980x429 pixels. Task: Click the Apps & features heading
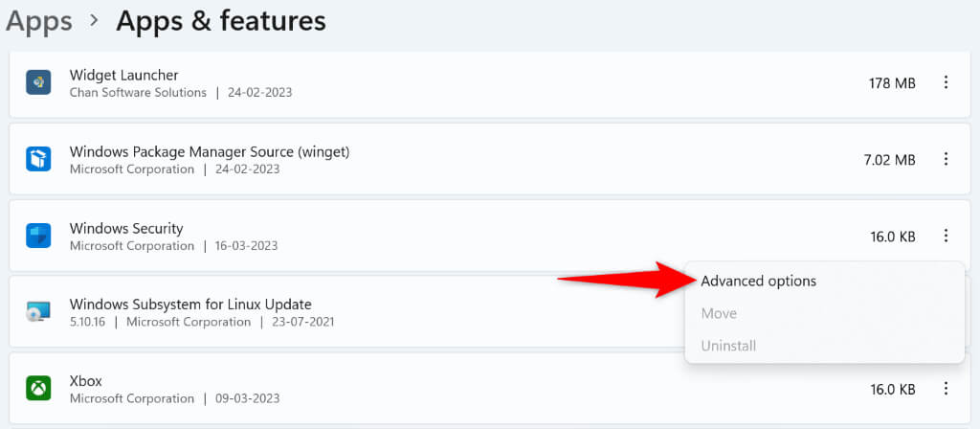point(221,21)
